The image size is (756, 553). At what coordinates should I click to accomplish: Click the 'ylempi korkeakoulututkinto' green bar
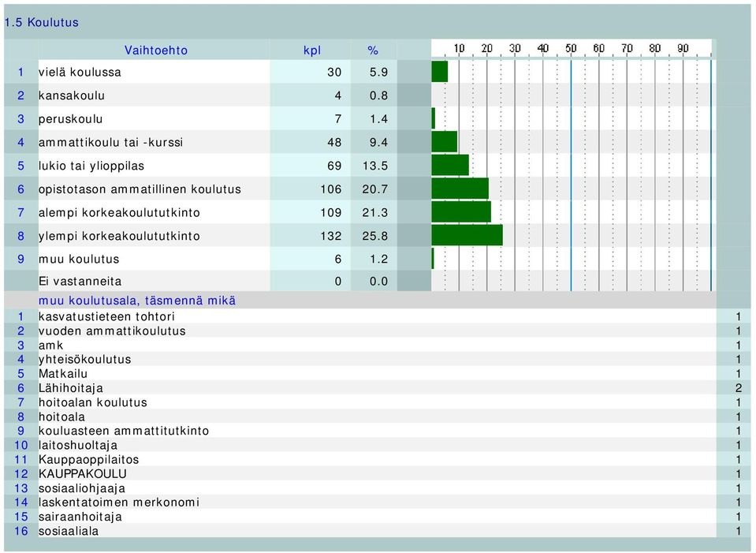click(467, 235)
